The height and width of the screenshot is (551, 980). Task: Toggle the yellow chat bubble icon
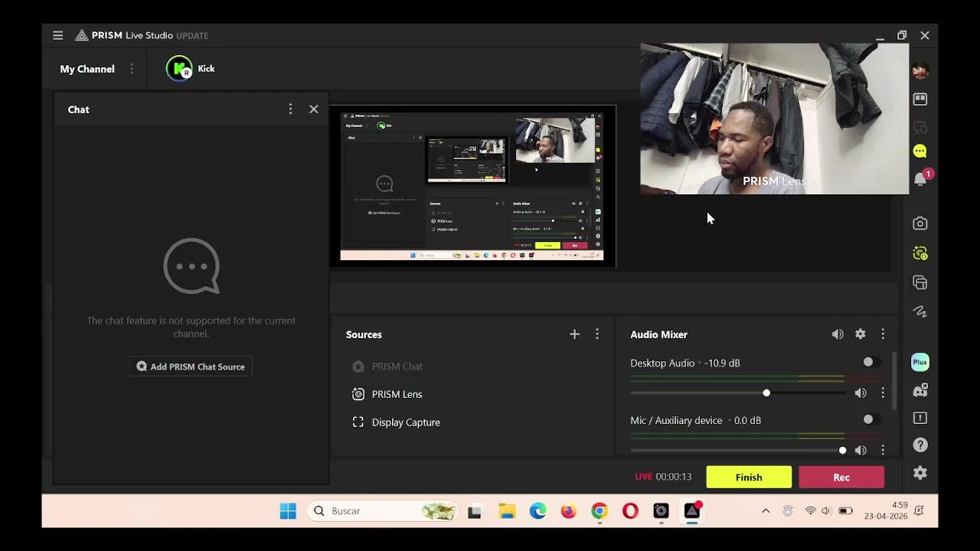920,152
